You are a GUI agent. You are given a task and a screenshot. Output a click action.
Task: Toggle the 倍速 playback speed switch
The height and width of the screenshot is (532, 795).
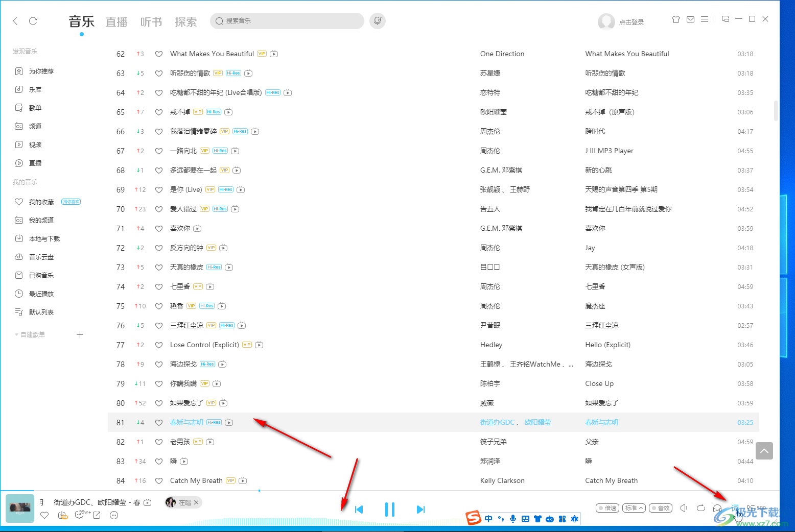coord(607,508)
